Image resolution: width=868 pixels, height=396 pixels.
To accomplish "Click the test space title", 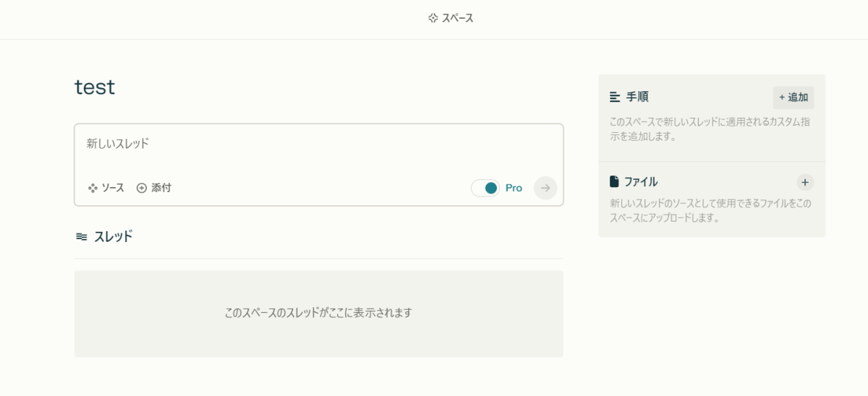I will (x=95, y=87).
